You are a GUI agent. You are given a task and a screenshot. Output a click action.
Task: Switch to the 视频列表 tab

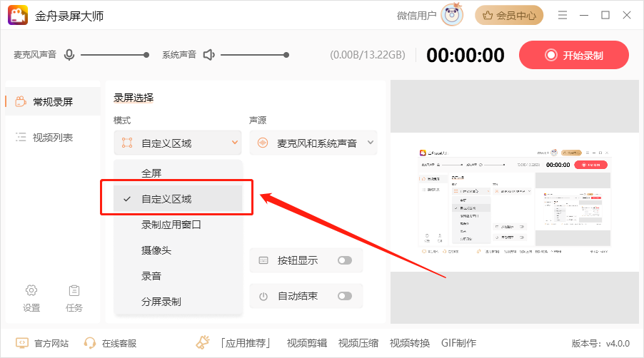(x=52, y=138)
